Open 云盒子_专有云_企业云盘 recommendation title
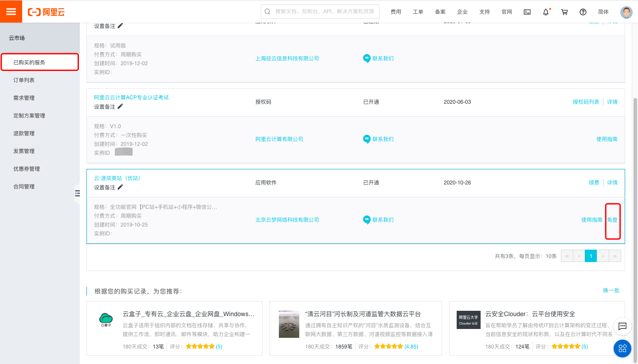Screen dimensions: 638x364 (189, 314)
